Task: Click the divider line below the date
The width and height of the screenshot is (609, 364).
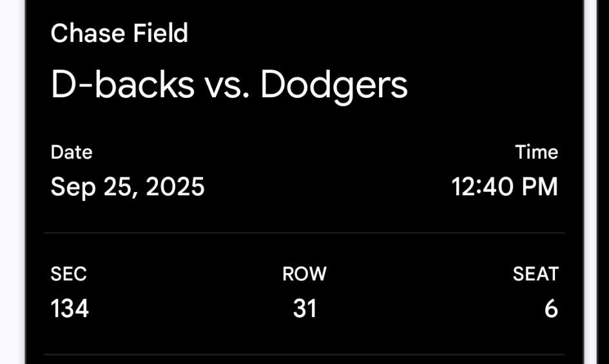Action: point(304,233)
